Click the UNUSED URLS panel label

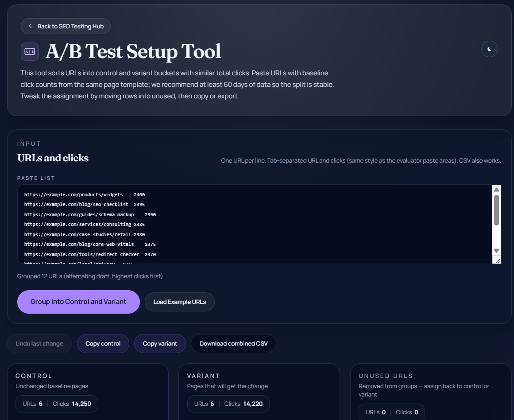pyautogui.click(x=386, y=376)
